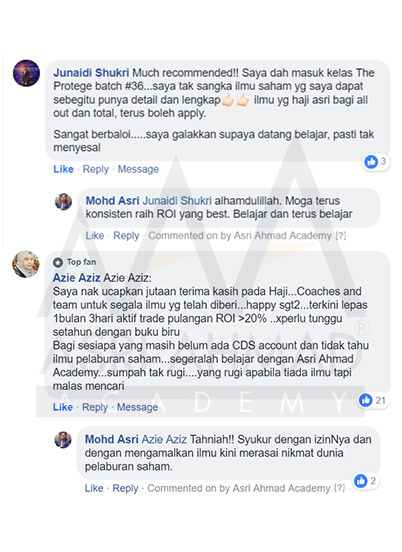
Task: Click Junaidi Shukri's profile picture
Action: 26,73
